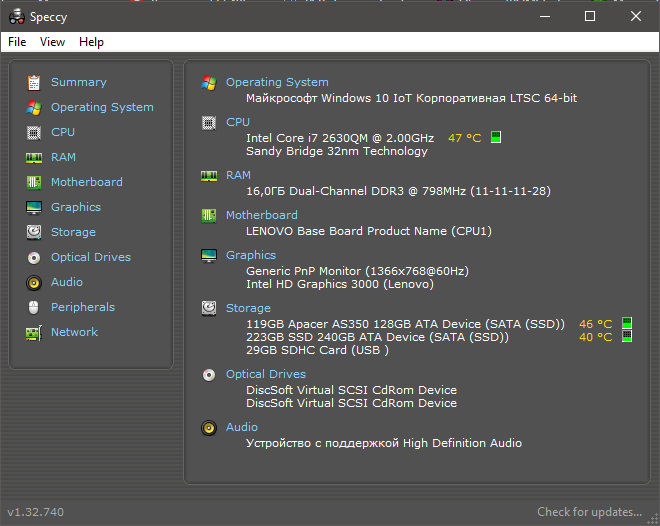Go to Graphics section in sidebar
This screenshot has height=526, width=660.
coord(76,207)
